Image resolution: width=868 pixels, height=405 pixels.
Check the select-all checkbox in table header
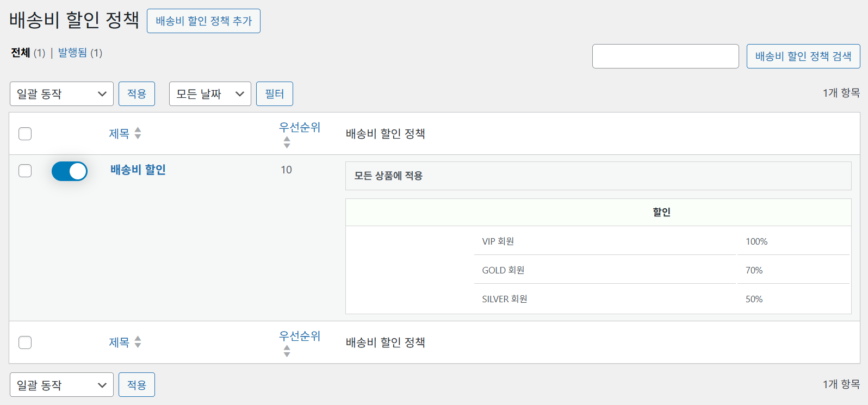(25, 134)
